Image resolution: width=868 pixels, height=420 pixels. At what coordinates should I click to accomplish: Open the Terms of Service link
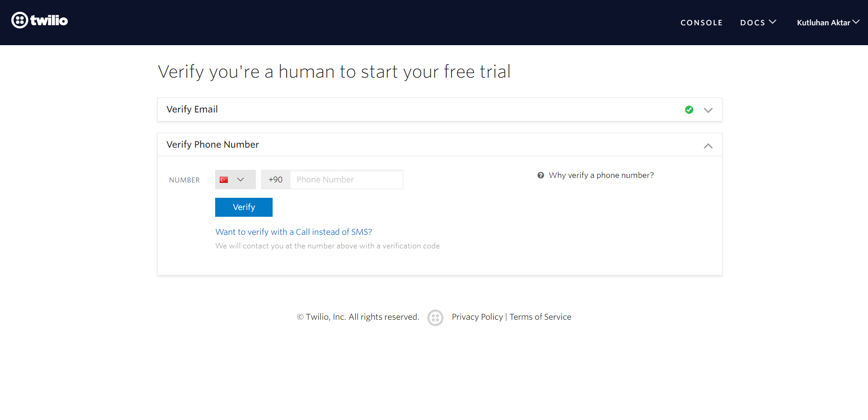coord(540,317)
